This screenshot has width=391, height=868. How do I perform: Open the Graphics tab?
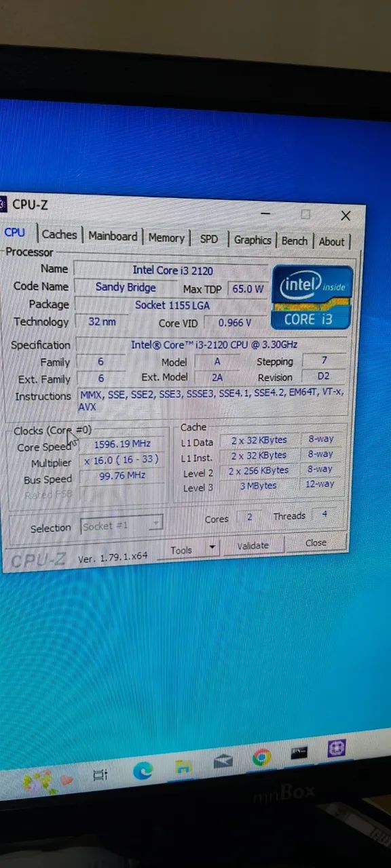[x=253, y=240]
